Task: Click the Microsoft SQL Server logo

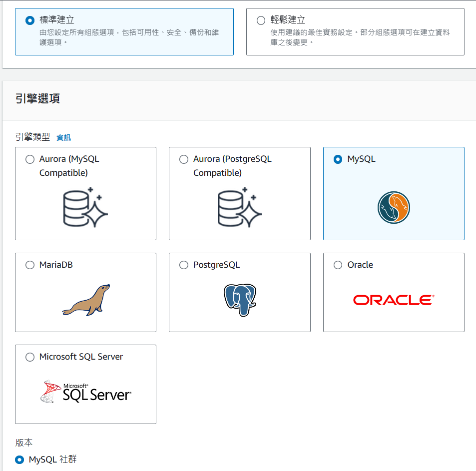Action: tap(85, 392)
